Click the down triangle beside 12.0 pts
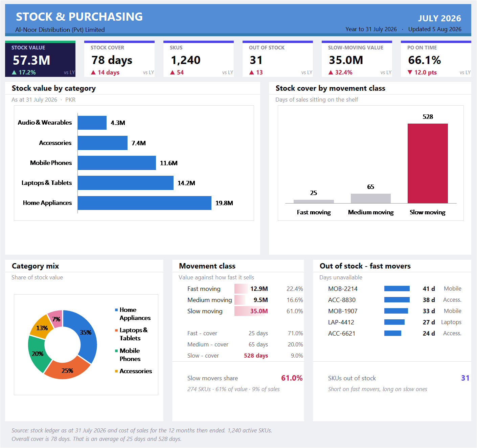The width and height of the screenshot is (477, 448). click(410, 72)
